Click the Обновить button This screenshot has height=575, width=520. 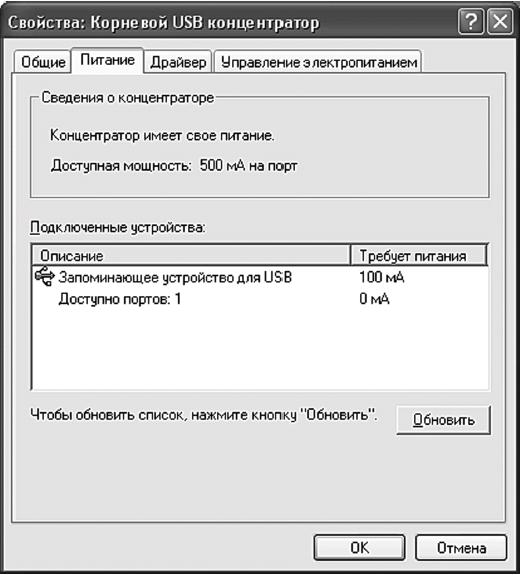tap(443, 420)
